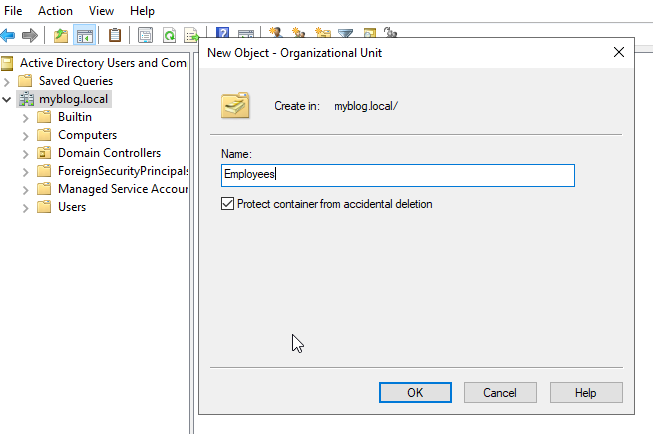This screenshot has height=434, width=653.
Task: Open the View menu
Action: click(101, 10)
